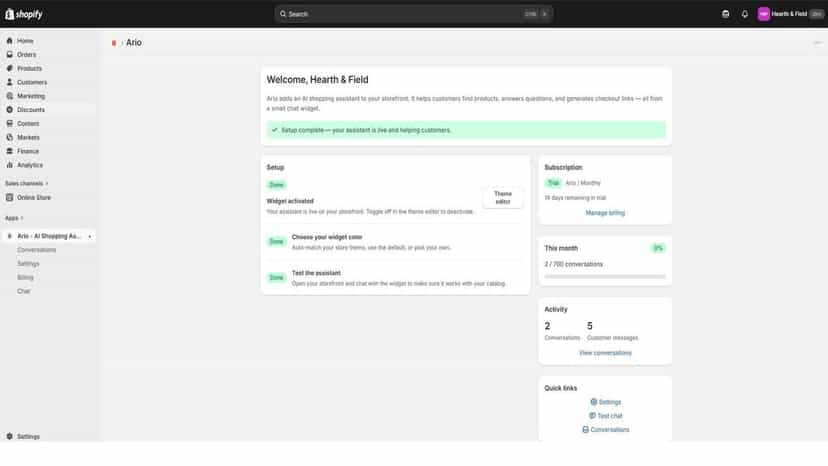Click the Manage billing link
The height and width of the screenshot is (466, 828).
click(x=605, y=212)
